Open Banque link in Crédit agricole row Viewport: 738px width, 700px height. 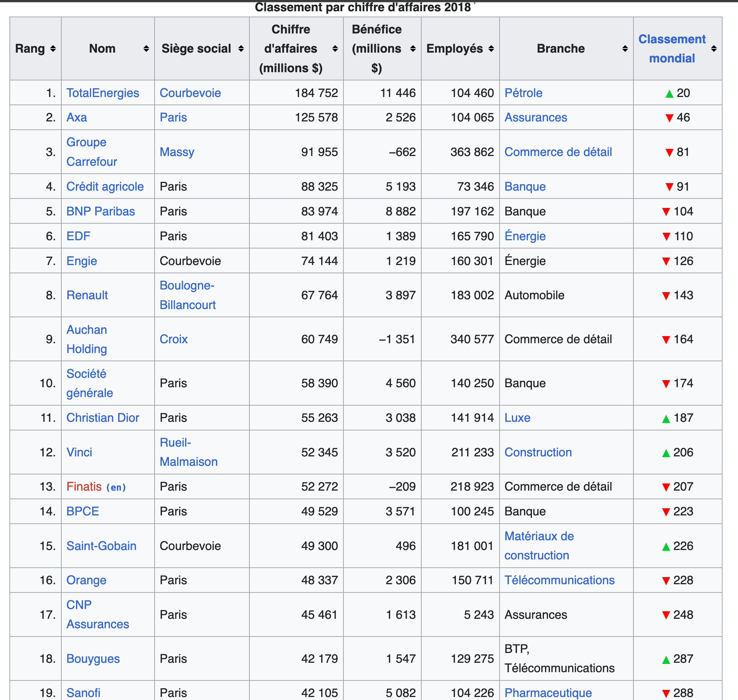(x=525, y=186)
